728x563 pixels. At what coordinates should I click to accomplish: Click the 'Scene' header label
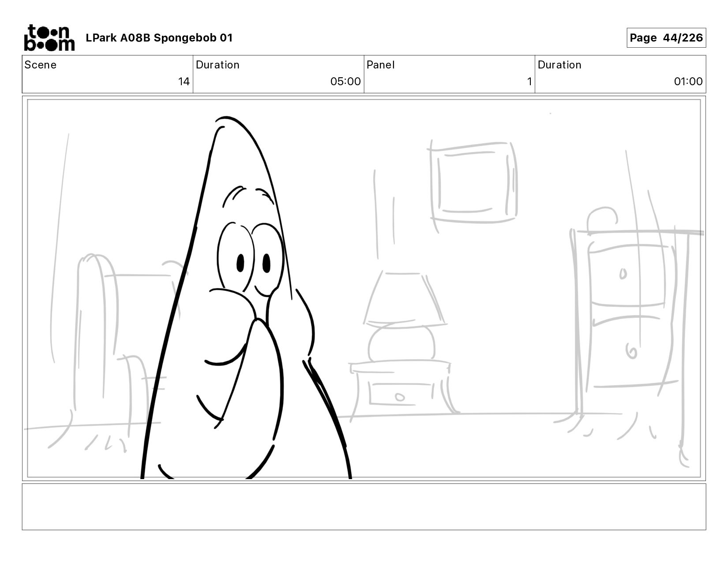(x=40, y=65)
